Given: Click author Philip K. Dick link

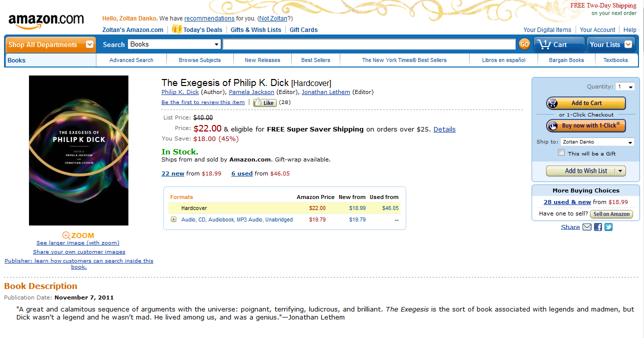Looking at the screenshot, I should (x=180, y=92).
